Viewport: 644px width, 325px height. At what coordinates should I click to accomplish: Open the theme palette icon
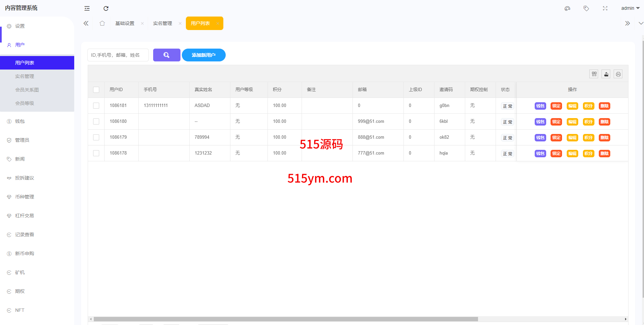567,8
